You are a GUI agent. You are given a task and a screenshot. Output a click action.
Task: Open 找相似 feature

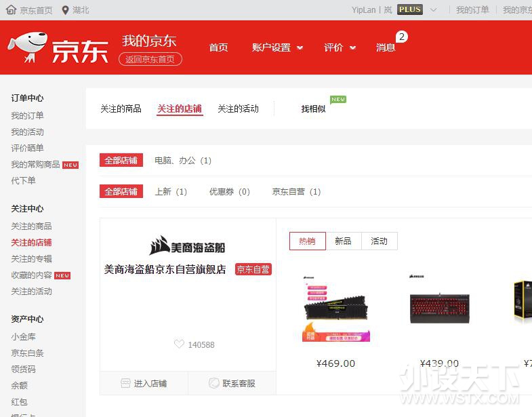pos(313,109)
